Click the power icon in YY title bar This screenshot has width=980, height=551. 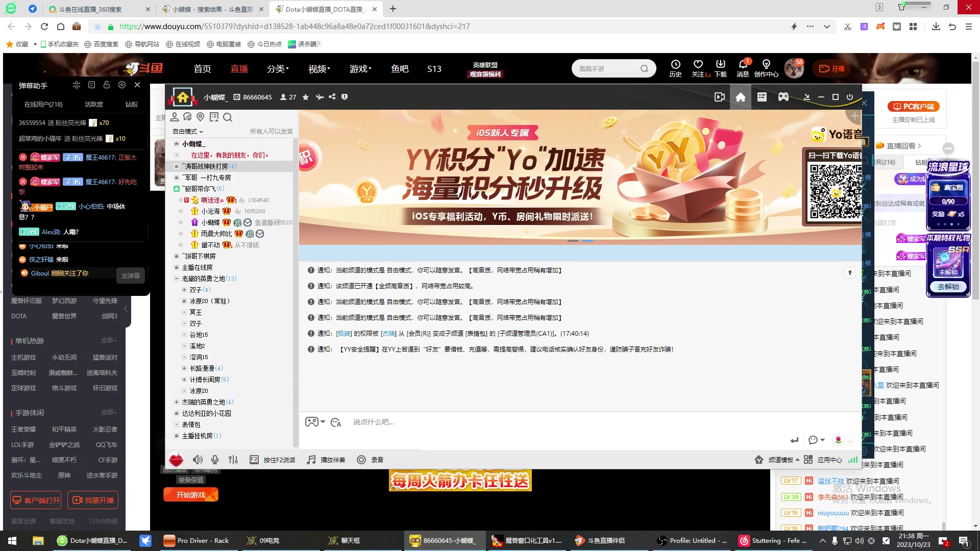(x=850, y=97)
